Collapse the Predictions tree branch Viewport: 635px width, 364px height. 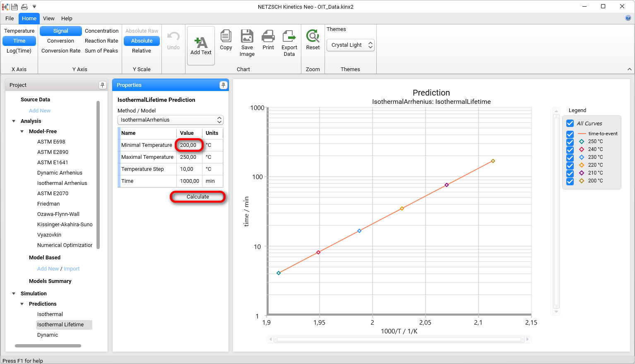[x=22, y=304]
